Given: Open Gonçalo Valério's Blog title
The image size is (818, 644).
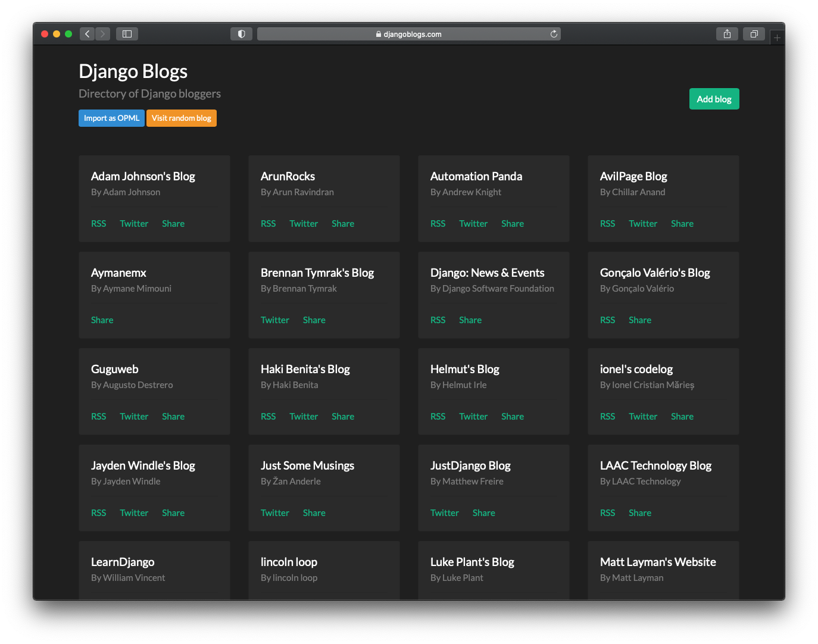Looking at the screenshot, I should point(655,273).
